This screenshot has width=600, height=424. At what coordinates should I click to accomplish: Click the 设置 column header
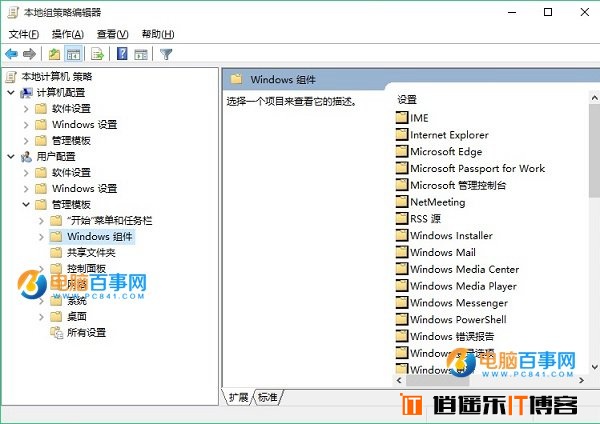pyautogui.click(x=406, y=99)
